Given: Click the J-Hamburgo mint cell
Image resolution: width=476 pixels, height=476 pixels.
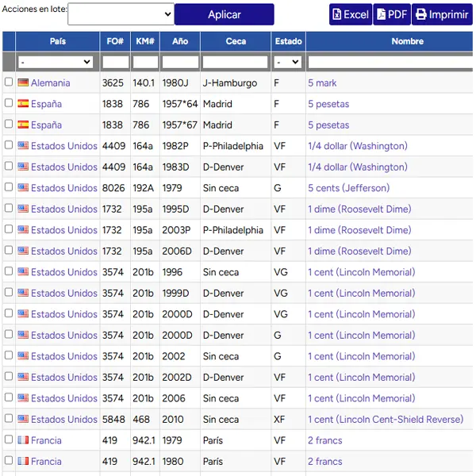Looking at the screenshot, I should coord(230,83).
